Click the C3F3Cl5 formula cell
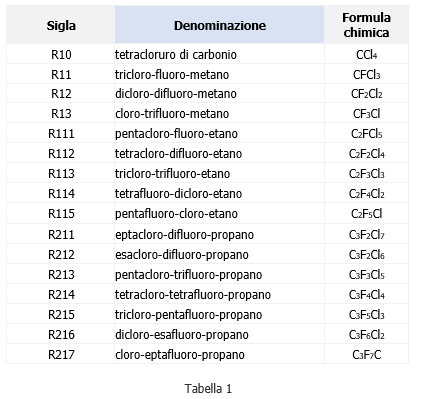Image resolution: width=430 pixels, height=399 pixels. (366, 274)
